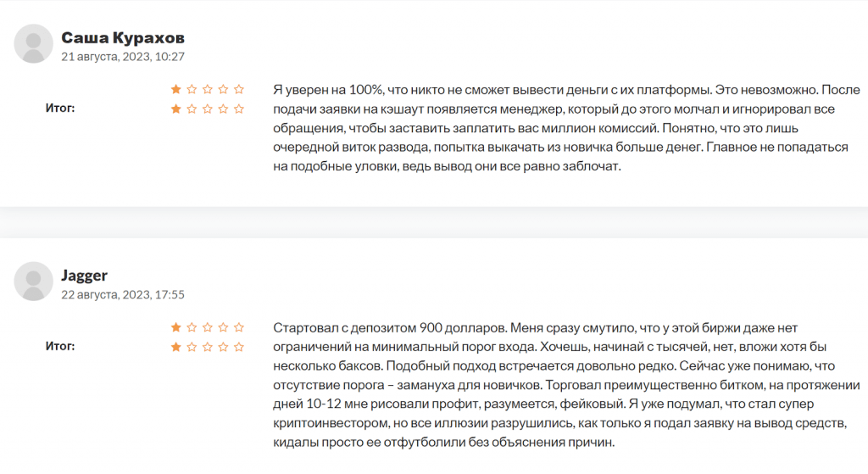
Task: Click second star in Jagger's Итог row
Action: click(x=192, y=347)
